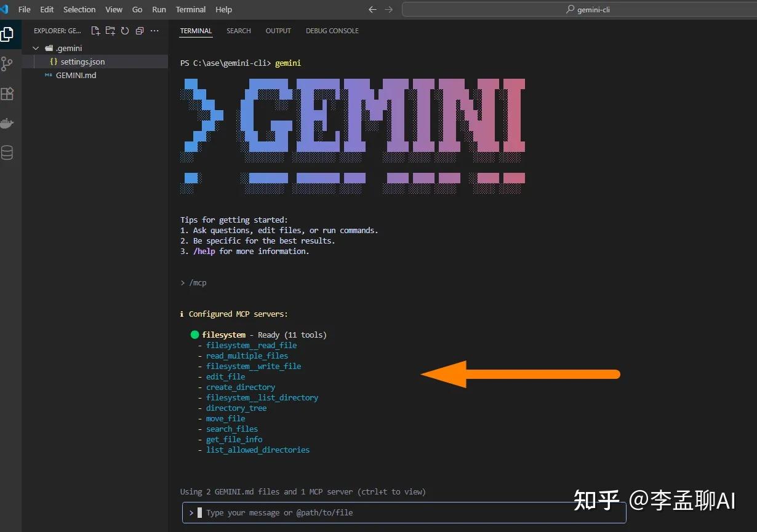The width and height of the screenshot is (757, 532).
Task: Create a new file in Explorer
Action: tap(95, 30)
